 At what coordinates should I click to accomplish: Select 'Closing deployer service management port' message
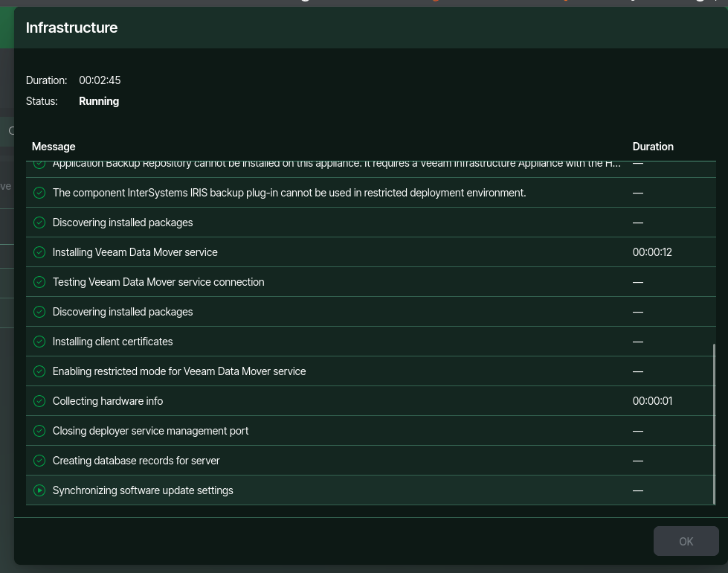pyautogui.click(x=150, y=431)
